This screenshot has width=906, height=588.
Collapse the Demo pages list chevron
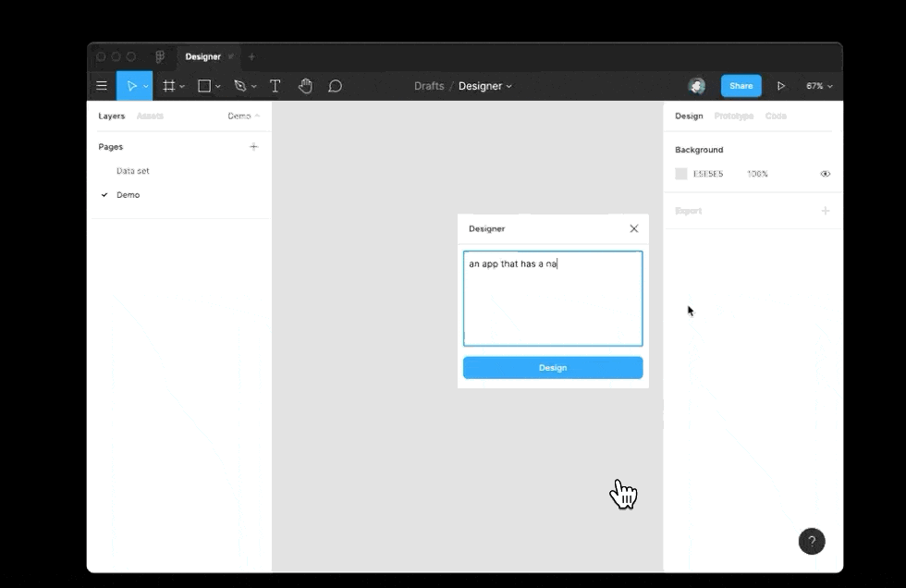(257, 116)
